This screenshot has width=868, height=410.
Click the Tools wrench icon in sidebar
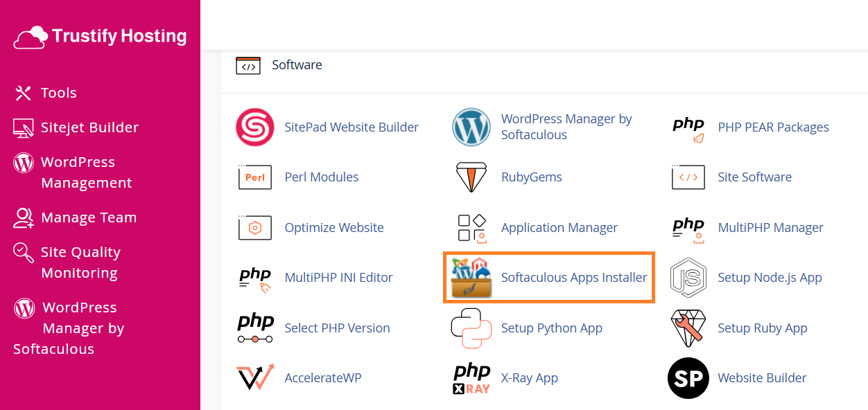(x=23, y=93)
